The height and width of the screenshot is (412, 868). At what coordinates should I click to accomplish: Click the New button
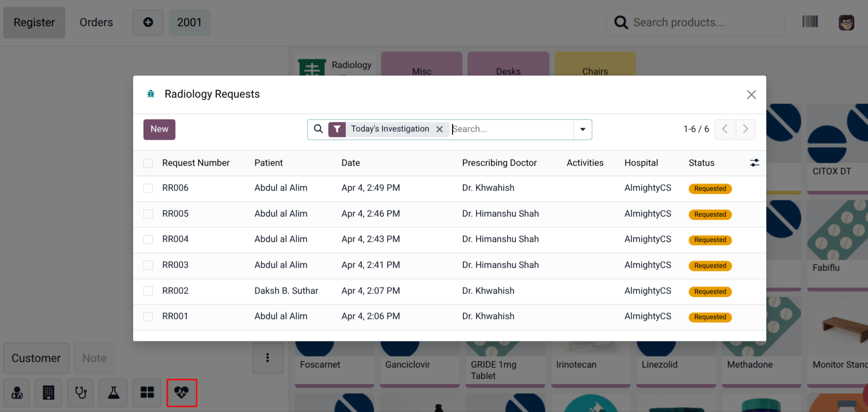[x=159, y=129]
